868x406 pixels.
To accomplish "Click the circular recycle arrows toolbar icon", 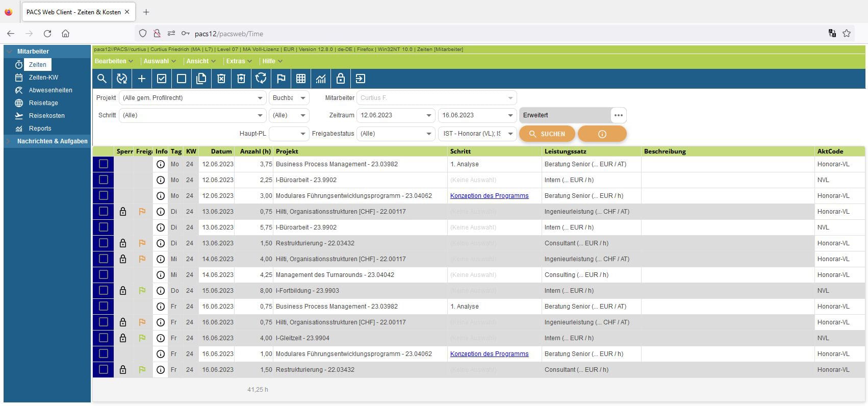I will point(261,79).
